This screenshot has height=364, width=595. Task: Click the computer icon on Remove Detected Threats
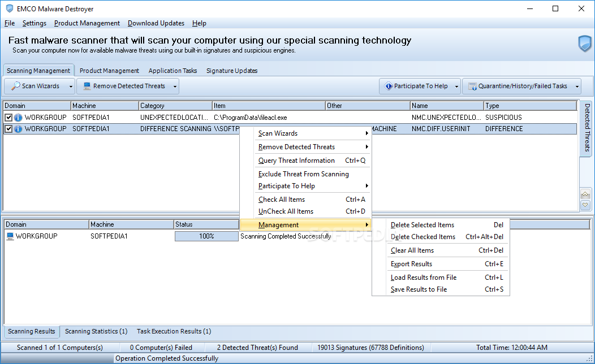point(87,86)
